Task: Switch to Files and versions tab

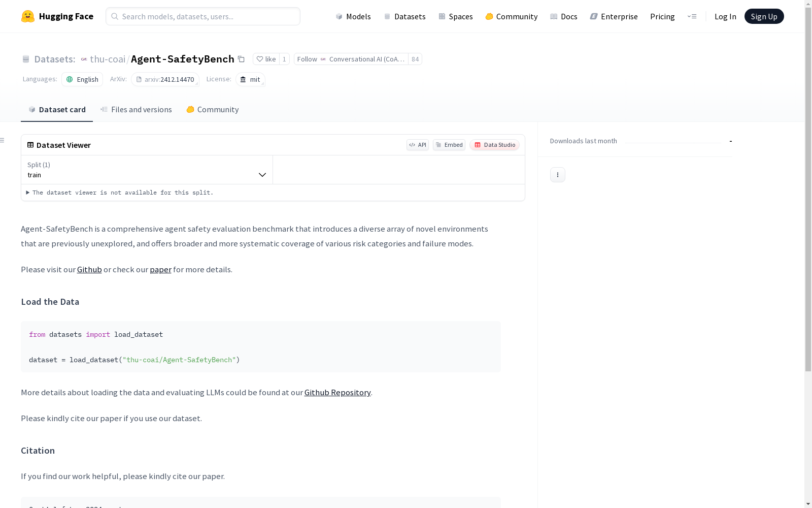Action: click(136, 110)
